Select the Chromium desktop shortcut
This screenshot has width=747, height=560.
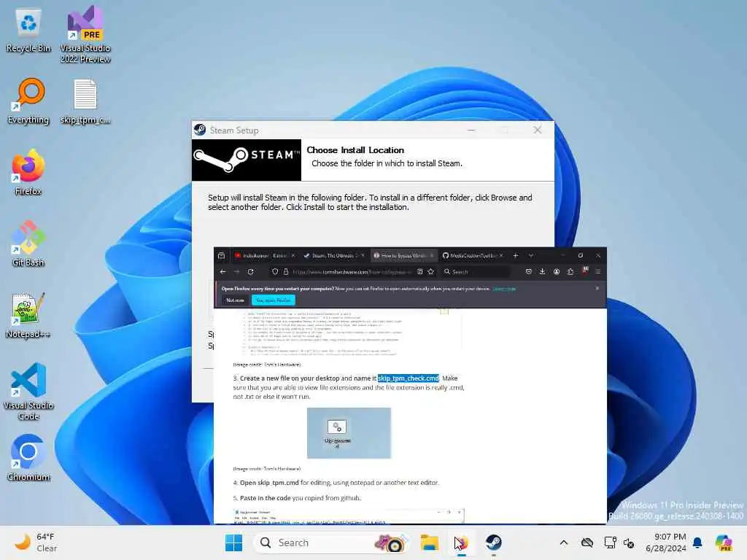(28, 458)
